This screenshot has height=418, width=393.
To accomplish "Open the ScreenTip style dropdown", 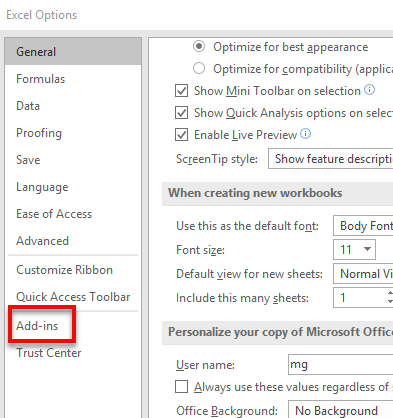I will (x=331, y=159).
